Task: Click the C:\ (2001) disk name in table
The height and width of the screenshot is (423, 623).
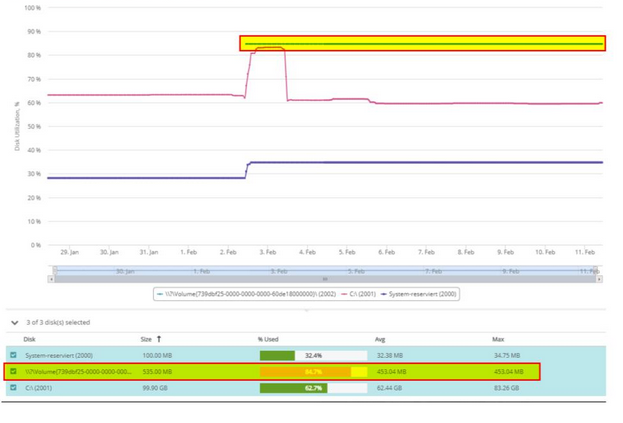Action: (39, 388)
